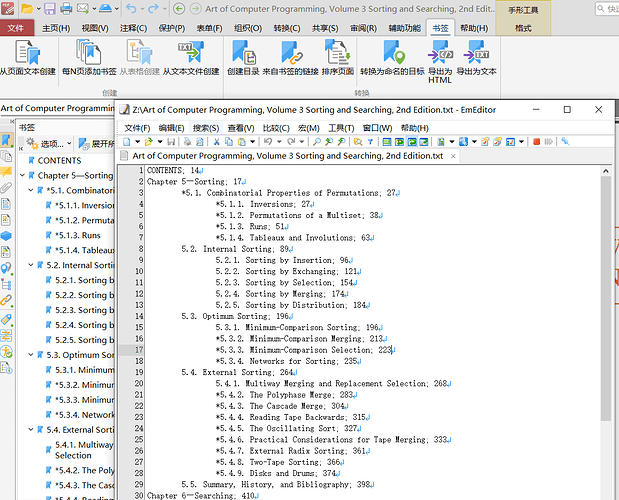
Task: Open the dropdown arrow beside EmEditor's paste icon
Action: pyautogui.click(x=252, y=142)
